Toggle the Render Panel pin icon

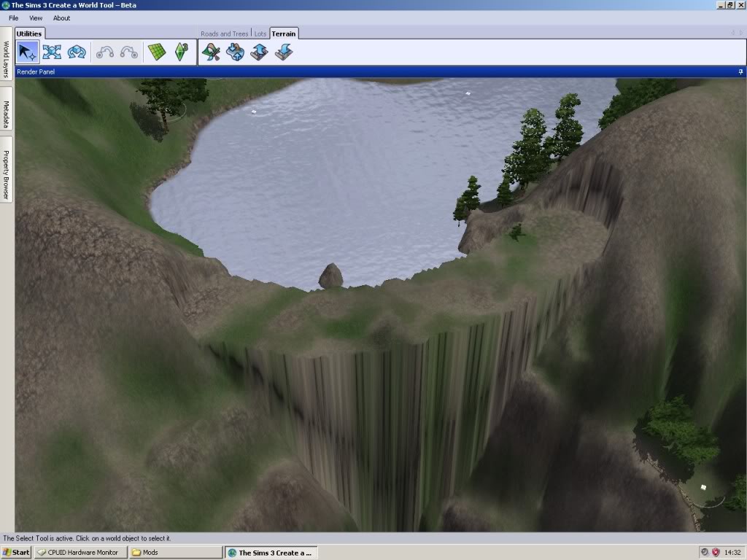(741, 72)
